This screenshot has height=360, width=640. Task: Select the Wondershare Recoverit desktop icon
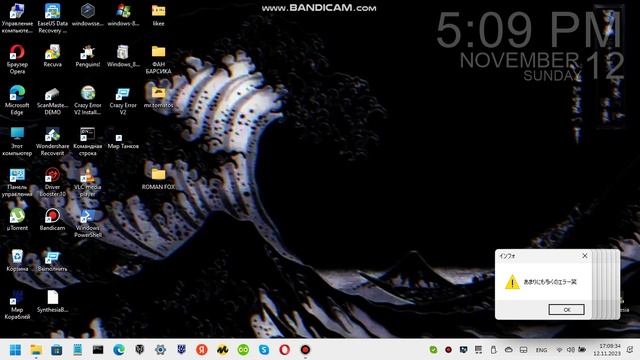click(52, 141)
